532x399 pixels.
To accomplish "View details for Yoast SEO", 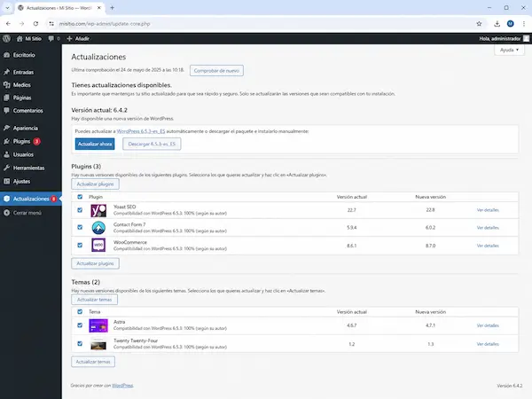I will tap(488, 210).
